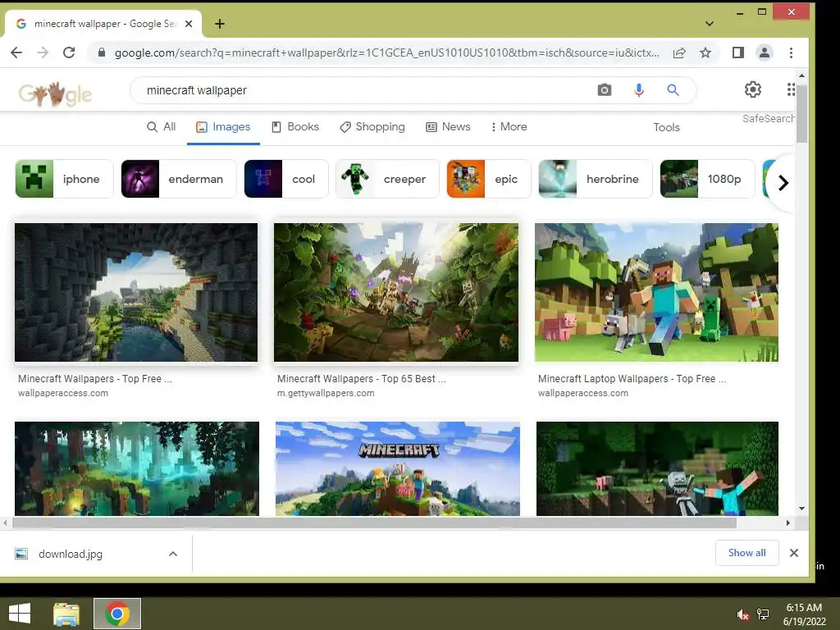Image resolution: width=840 pixels, height=630 pixels.
Task: Open Google quick settings gear
Action: [753, 89]
